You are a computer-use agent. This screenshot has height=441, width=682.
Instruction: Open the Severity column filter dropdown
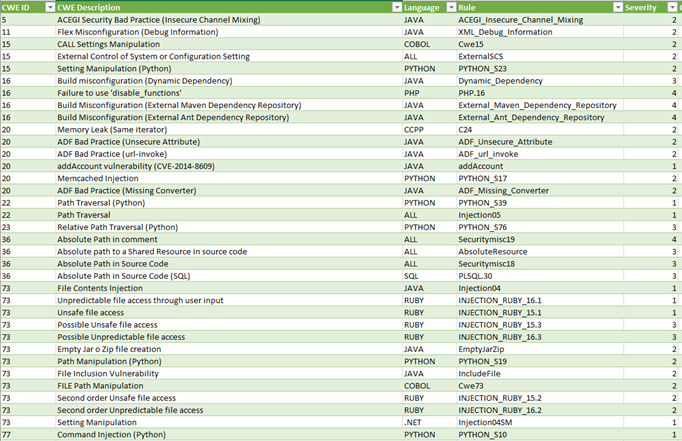[672, 7]
